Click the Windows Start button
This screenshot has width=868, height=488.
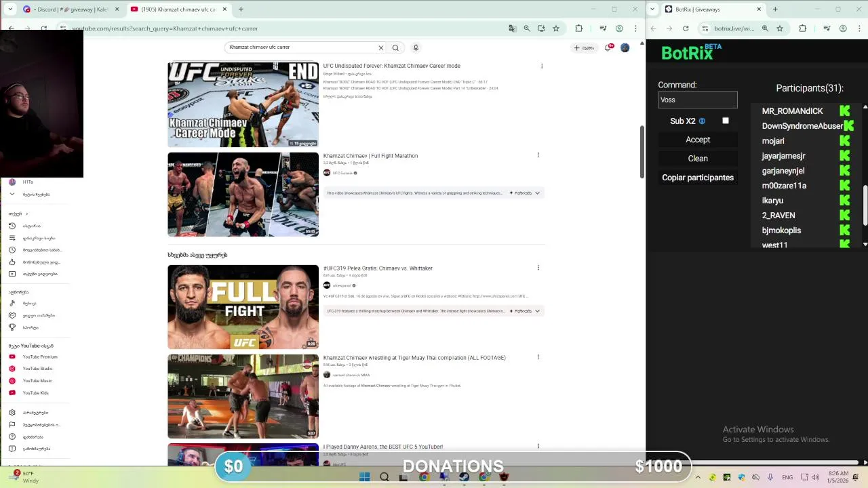tap(364, 477)
